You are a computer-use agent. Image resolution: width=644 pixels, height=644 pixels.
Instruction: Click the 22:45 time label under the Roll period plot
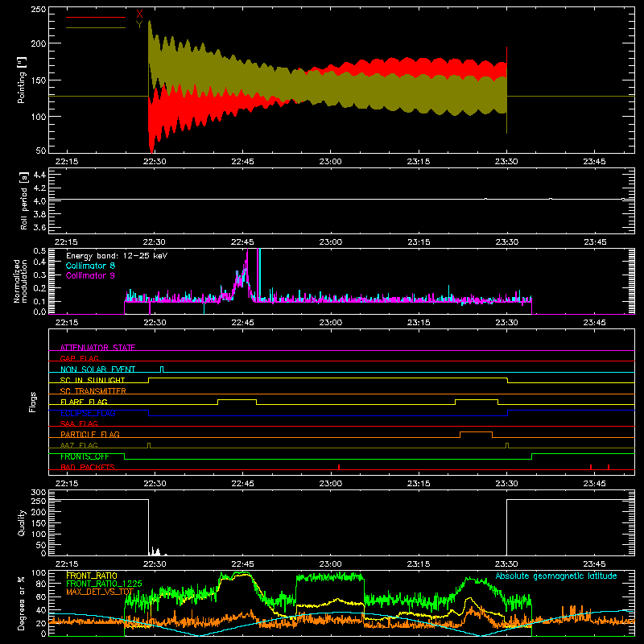pos(242,242)
